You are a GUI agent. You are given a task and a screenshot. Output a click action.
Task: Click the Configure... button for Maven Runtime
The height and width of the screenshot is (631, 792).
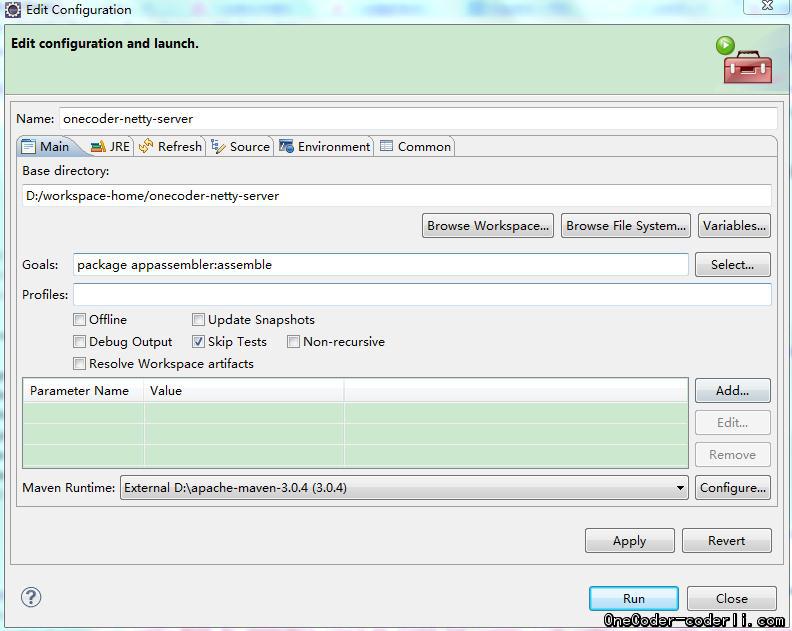tap(732, 488)
